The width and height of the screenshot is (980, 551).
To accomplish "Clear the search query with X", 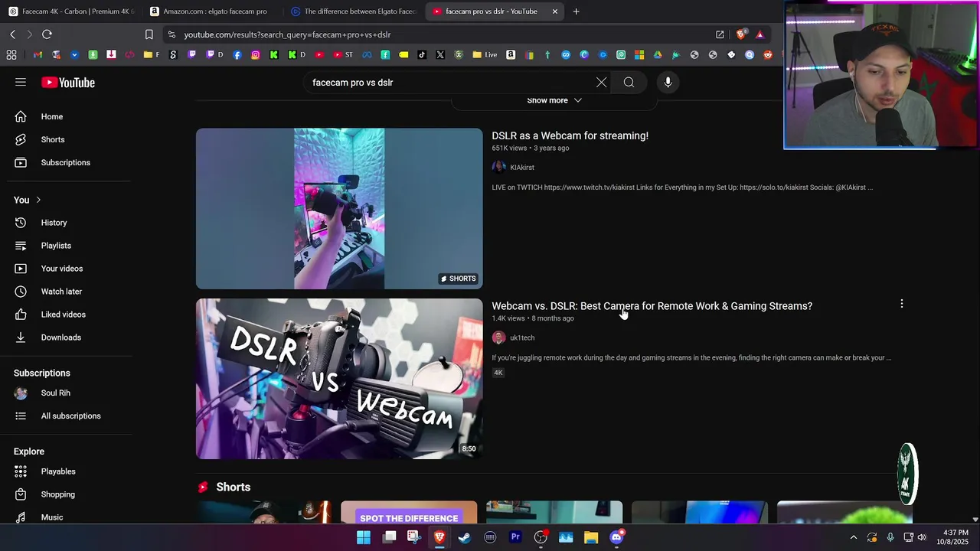I will point(601,83).
